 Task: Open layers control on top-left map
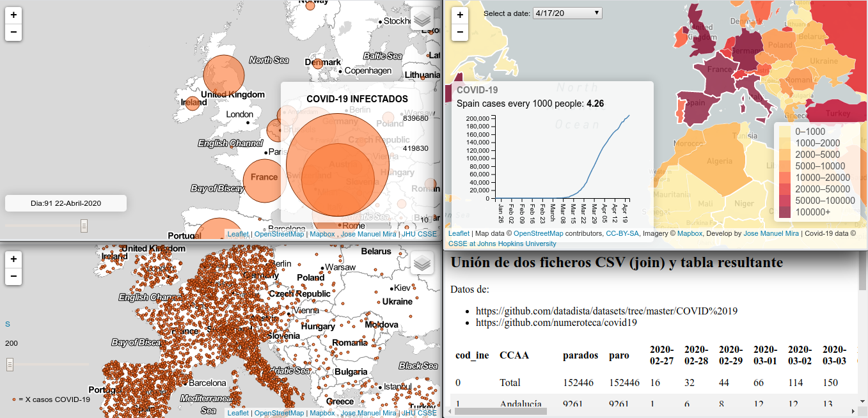click(422, 19)
